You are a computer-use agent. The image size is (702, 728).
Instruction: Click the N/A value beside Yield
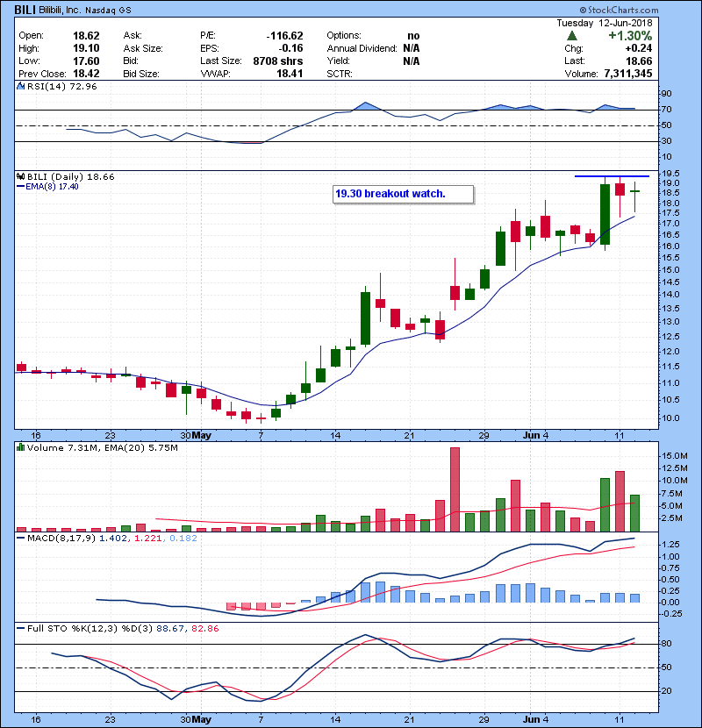[x=412, y=61]
